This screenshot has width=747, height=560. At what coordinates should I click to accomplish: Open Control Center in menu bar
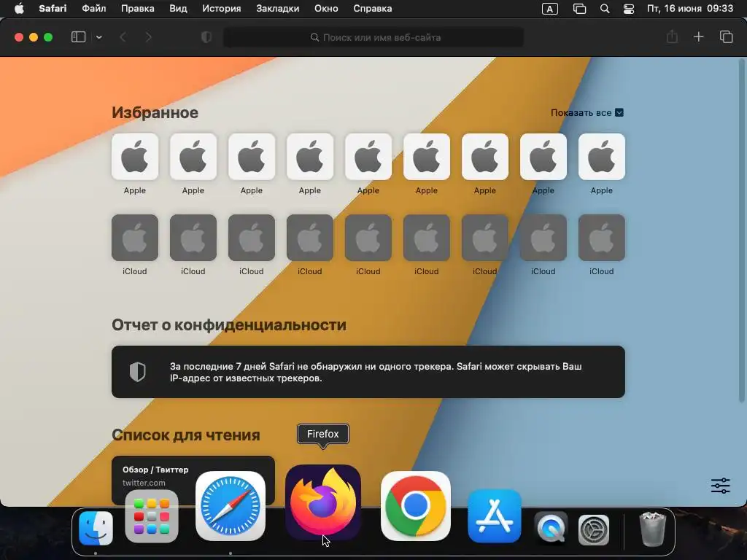[x=629, y=9]
